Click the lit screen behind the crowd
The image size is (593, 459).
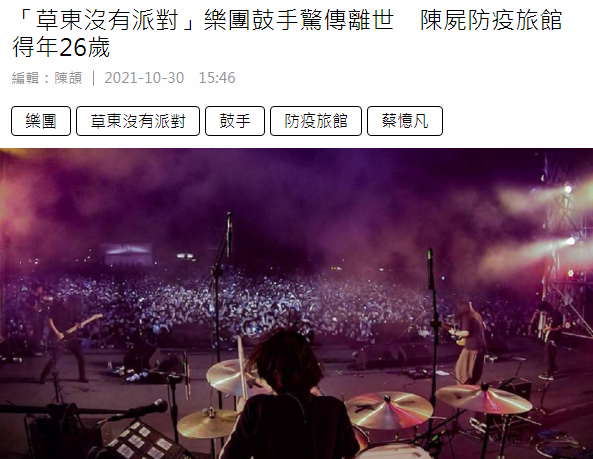[x=127, y=253]
